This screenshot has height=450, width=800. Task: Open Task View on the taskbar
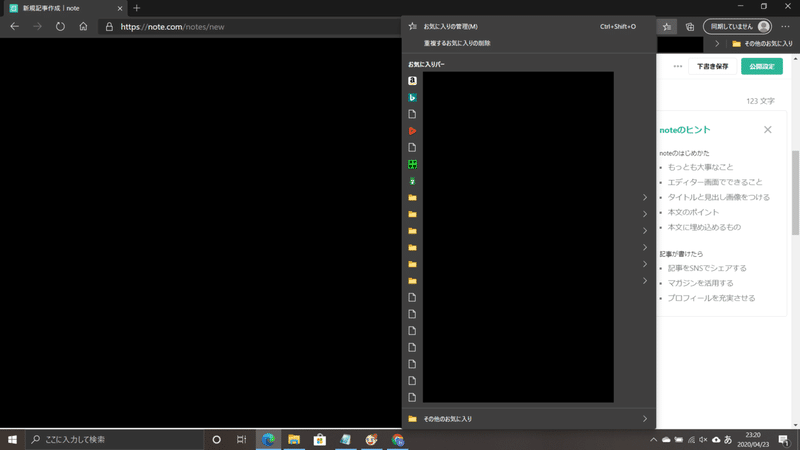(241, 439)
